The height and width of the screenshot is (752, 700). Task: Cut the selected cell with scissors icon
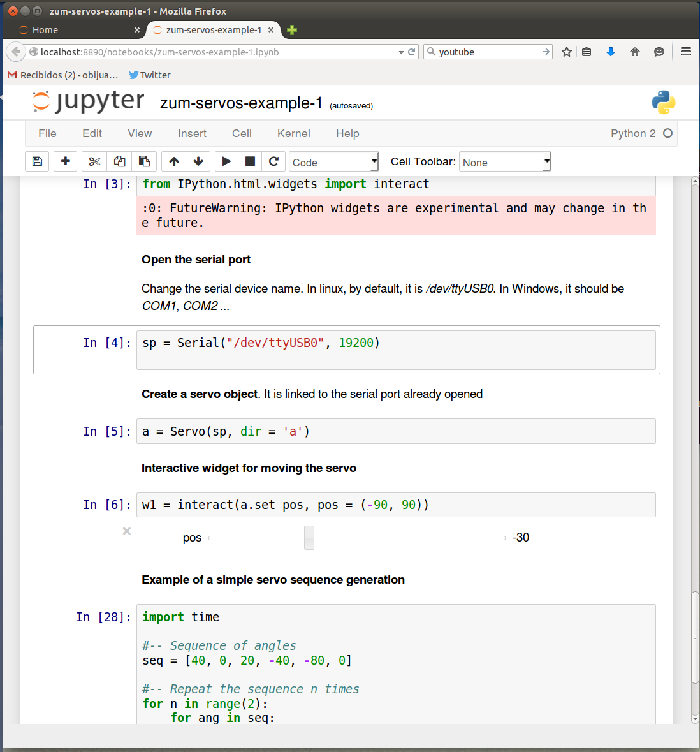point(94,161)
